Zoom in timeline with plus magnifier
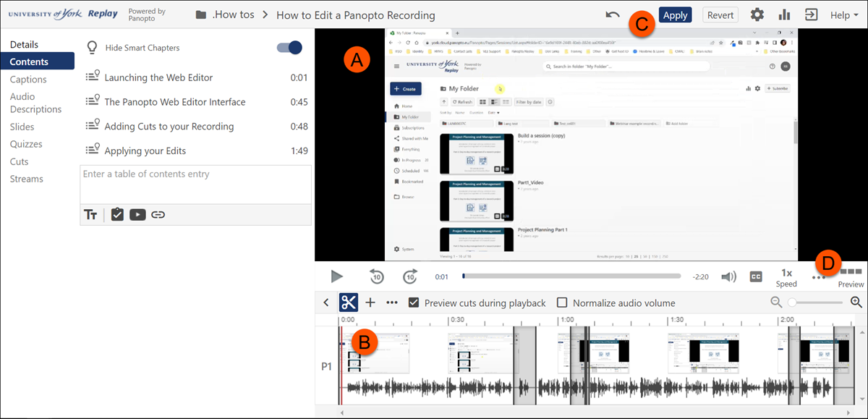The height and width of the screenshot is (419, 868). tap(856, 302)
